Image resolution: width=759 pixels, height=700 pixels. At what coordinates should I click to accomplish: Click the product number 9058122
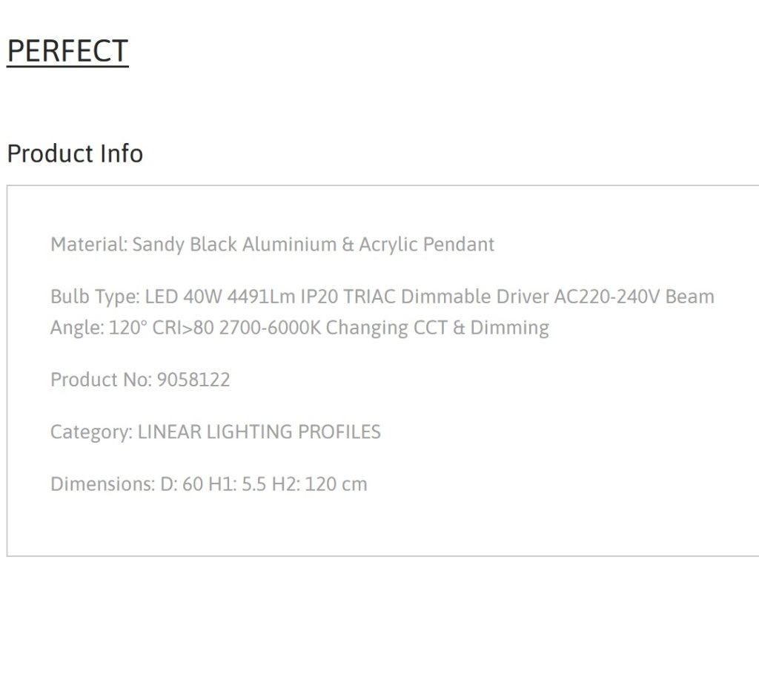pyautogui.click(x=193, y=380)
